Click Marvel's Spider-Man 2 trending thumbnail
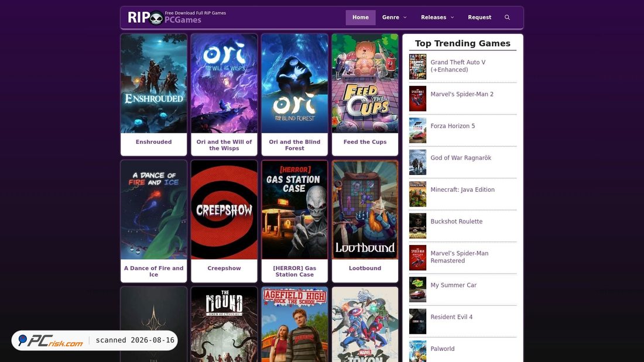 (x=417, y=98)
